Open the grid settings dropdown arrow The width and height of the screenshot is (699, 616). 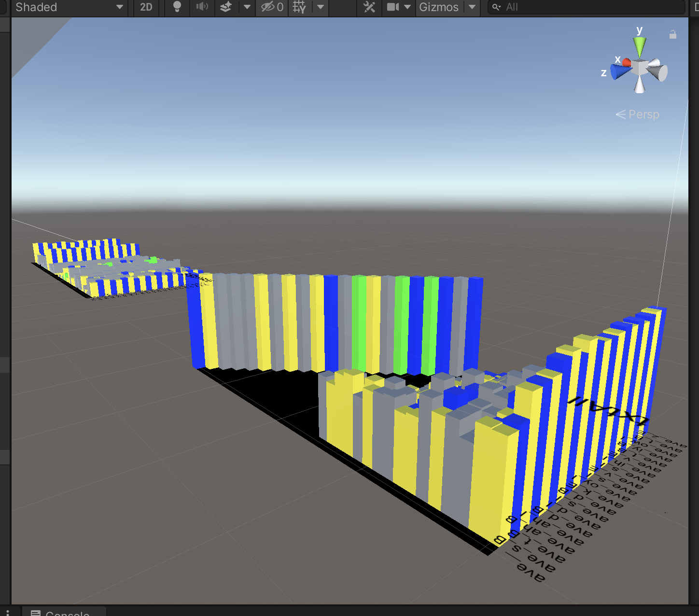pos(321,7)
